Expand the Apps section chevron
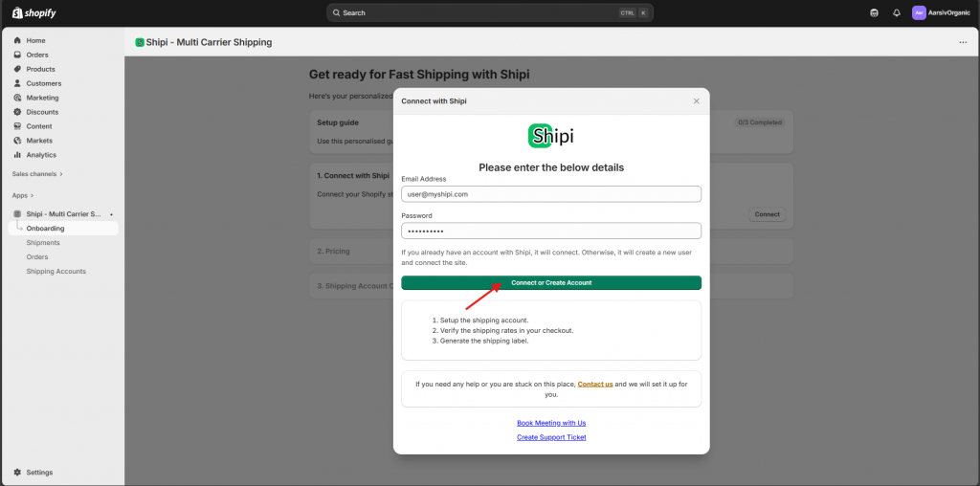The image size is (980, 486). coord(32,195)
